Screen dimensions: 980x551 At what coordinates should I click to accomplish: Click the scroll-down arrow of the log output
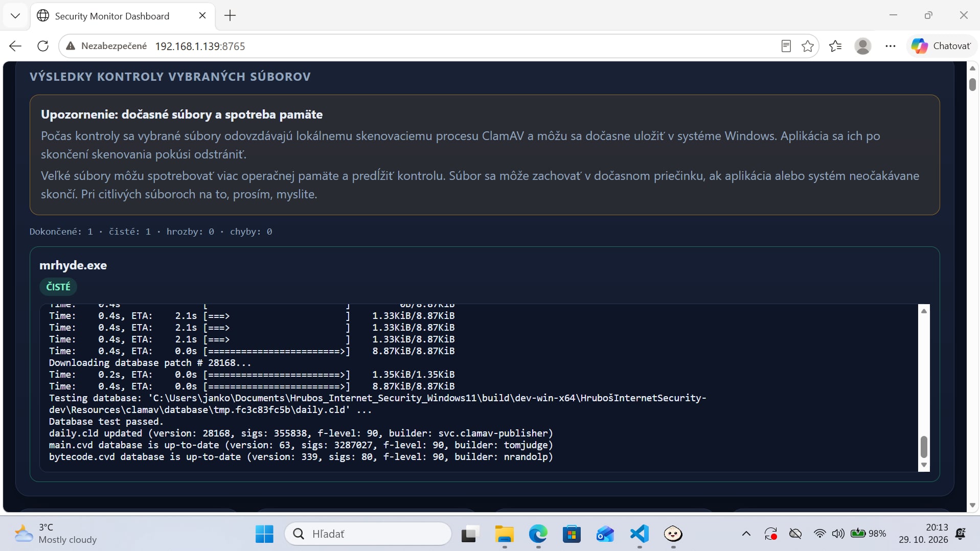pyautogui.click(x=924, y=465)
